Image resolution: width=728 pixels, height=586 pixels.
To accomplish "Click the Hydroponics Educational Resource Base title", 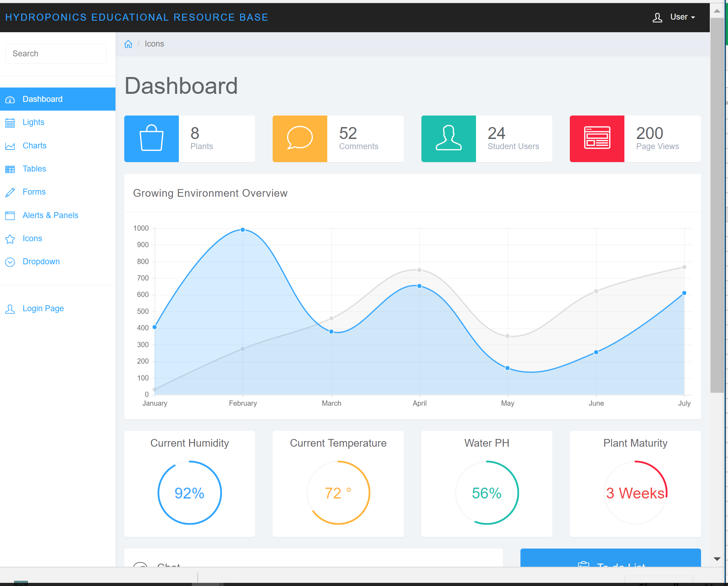I will 136,17.
